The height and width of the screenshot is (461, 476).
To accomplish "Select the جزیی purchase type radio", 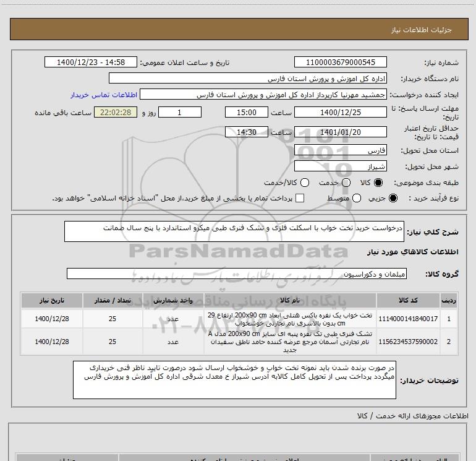I will click(393, 198).
